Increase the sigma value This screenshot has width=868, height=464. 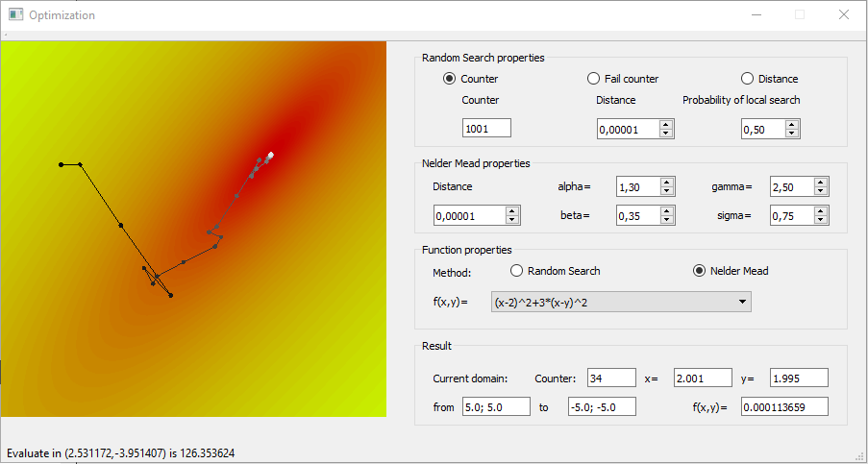coord(821,211)
